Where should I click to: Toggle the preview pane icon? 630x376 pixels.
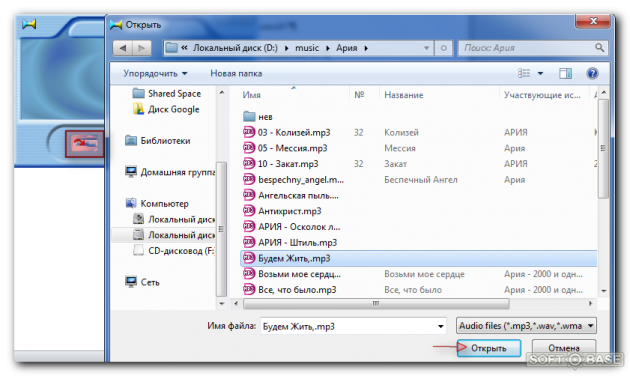click(x=565, y=74)
